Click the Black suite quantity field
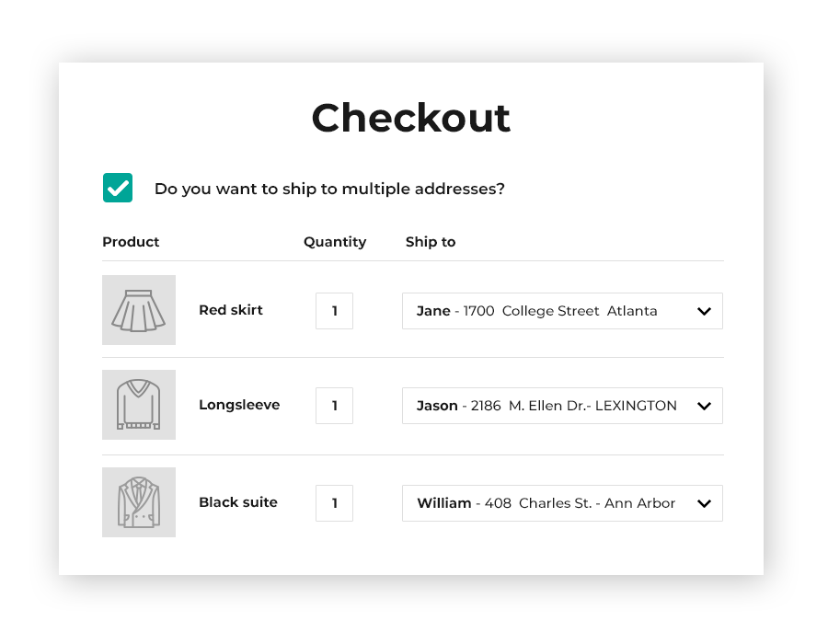This screenshot has width=828, height=644. point(334,503)
